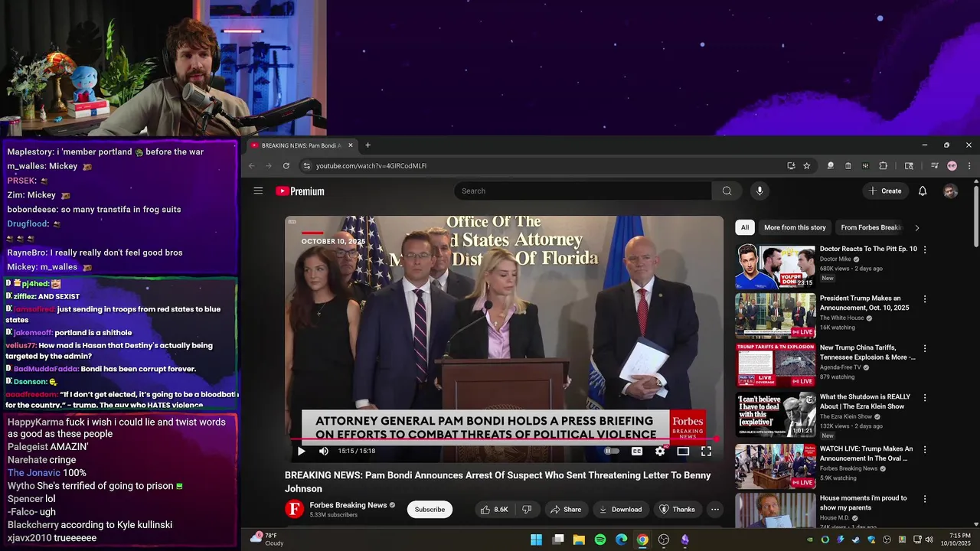Click the red video progress bar

click(504, 439)
